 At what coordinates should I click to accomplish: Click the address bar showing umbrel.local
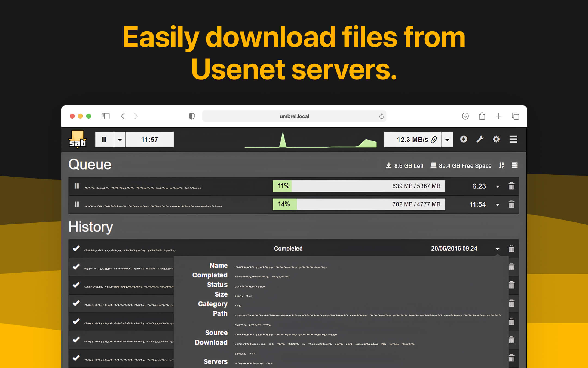(x=294, y=116)
